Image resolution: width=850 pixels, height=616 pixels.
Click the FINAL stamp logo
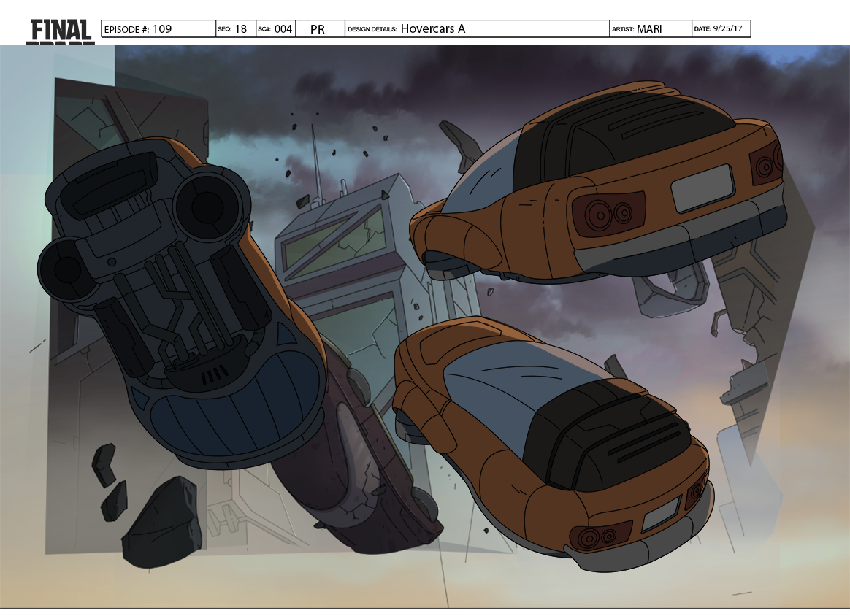pos(60,31)
